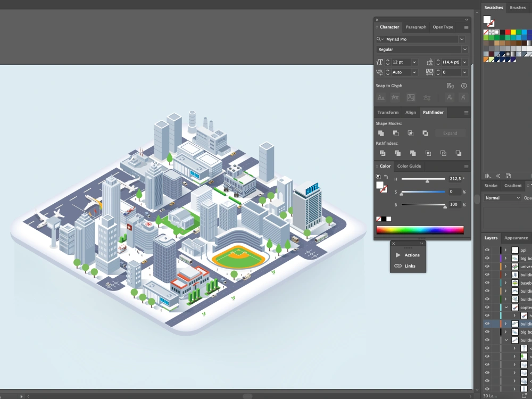532x399 pixels.
Task: Click the font search magnifier icon
Action: 380,39
